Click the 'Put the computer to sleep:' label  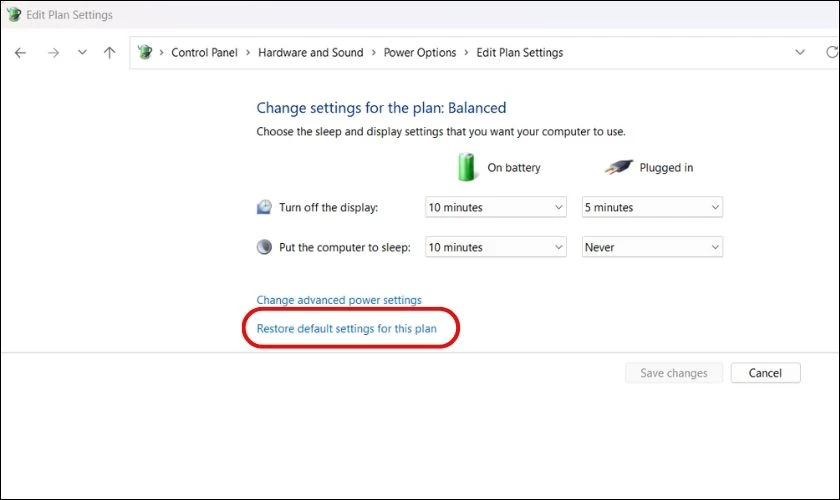344,247
